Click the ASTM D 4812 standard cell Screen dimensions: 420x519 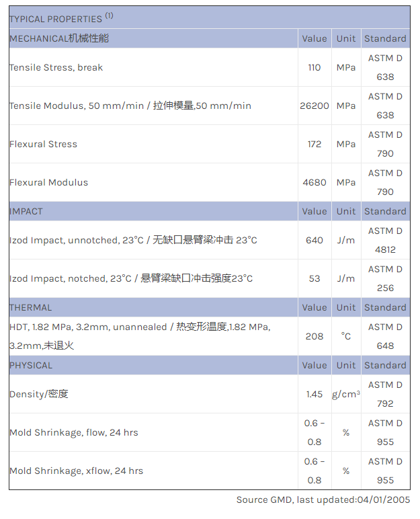[x=385, y=240]
